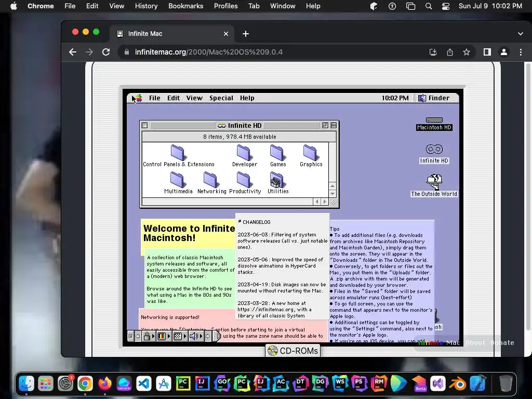The height and width of the screenshot is (399, 532).
Task: Open Control Center in macOS menu bar
Action: tap(445, 6)
